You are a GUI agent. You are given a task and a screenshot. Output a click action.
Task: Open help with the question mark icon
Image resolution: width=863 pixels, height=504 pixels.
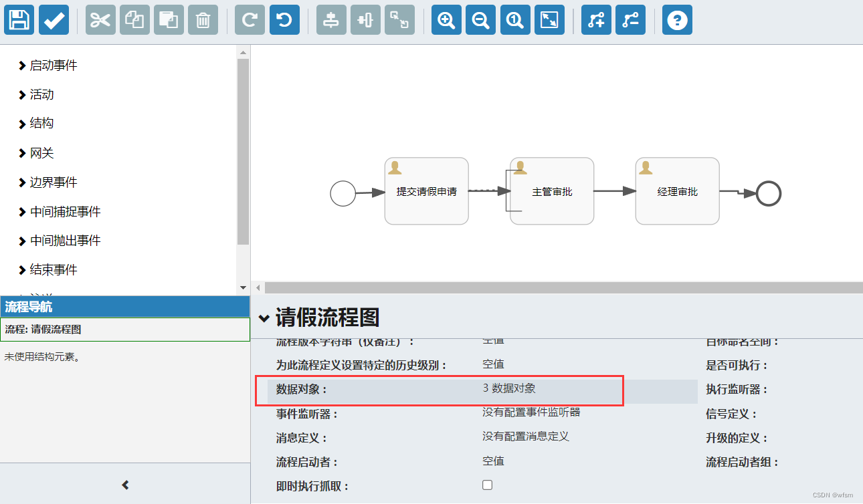(677, 20)
